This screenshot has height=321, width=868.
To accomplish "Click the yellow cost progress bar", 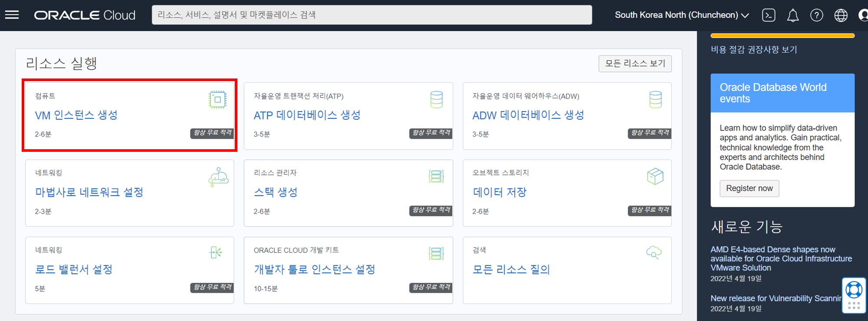I will 783,36.
